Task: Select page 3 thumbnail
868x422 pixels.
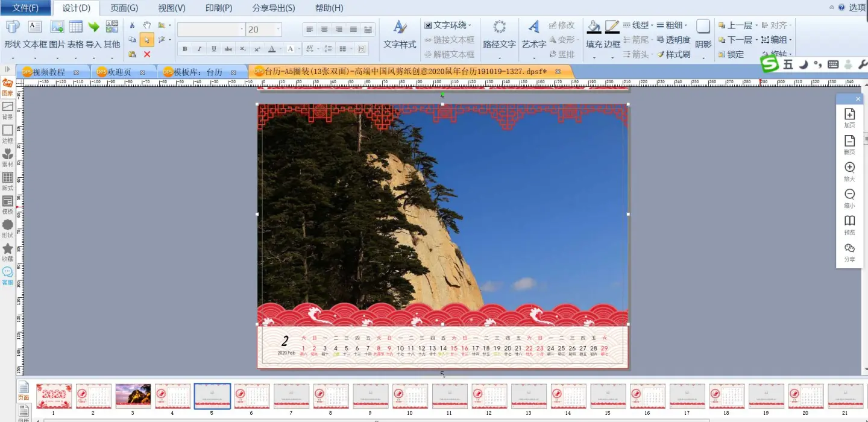Action: click(x=133, y=396)
